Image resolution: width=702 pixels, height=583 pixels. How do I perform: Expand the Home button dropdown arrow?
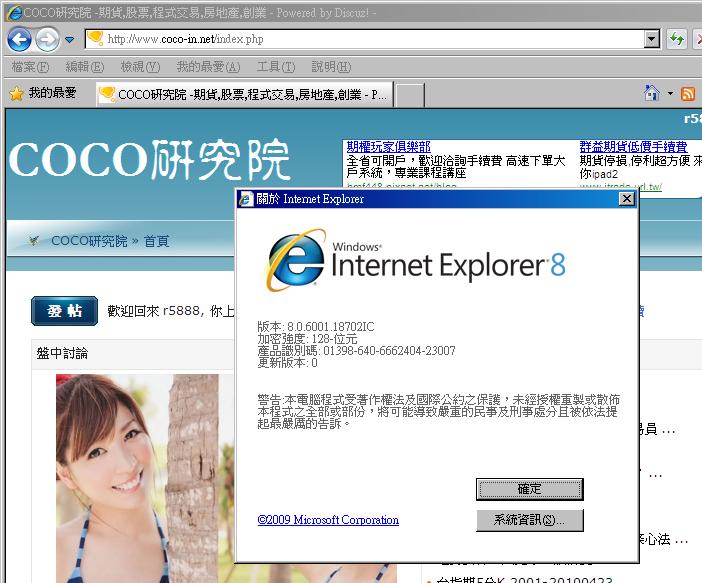(670, 94)
